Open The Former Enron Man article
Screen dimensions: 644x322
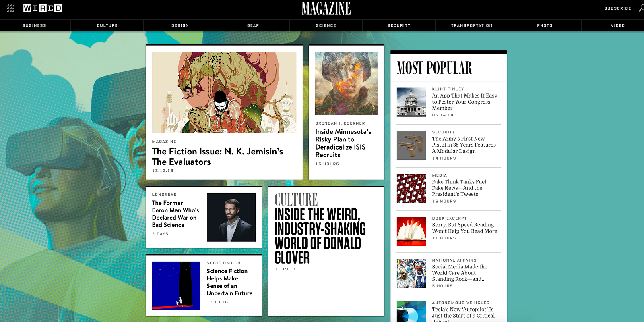pos(175,214)
